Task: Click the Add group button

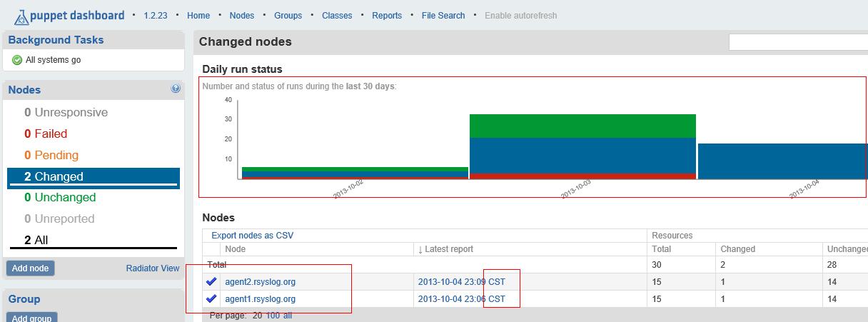Action: tap(31, 318)
